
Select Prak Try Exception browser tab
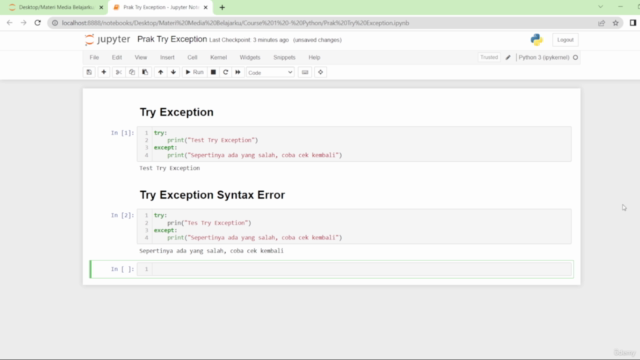pyautogui.click(x=160, y=7)
